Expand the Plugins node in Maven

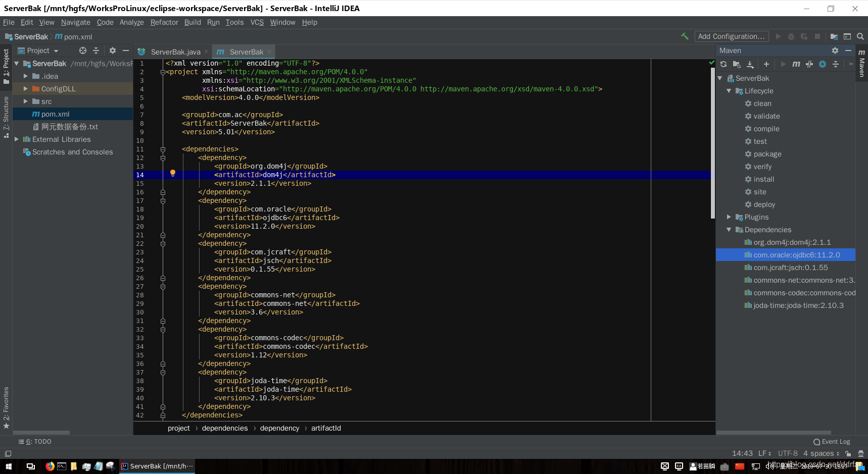point(729,217)
